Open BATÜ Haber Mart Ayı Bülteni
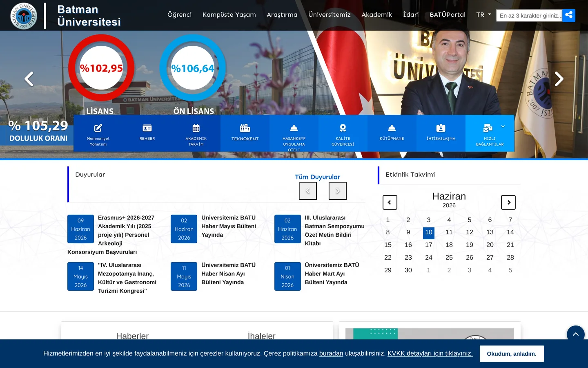Screen dimensions: 588x368 [x=332, y=274]
